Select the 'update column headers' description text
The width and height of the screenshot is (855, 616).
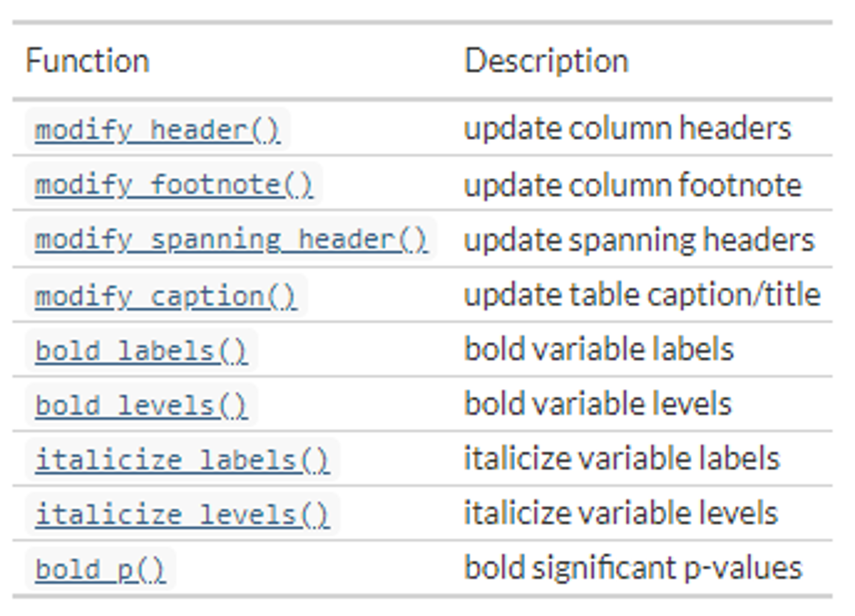pos(628,128)
